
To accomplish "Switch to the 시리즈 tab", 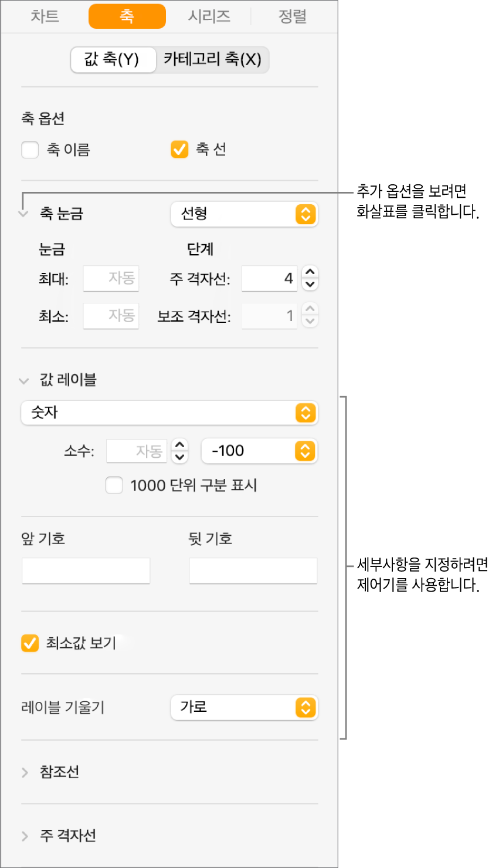I will tap(209, 16).
